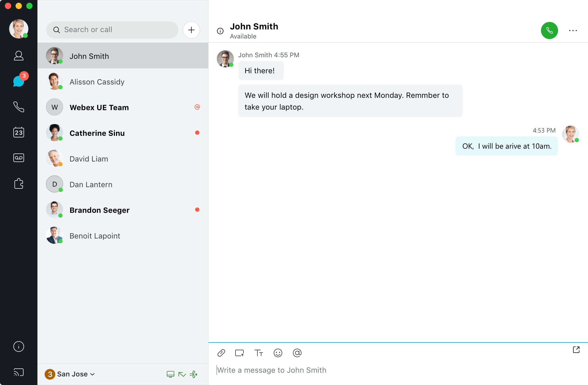Image resolution: width=588 pixels, height=385 pixels.
Task: Click the Search or call field
Action: [112, 30]
